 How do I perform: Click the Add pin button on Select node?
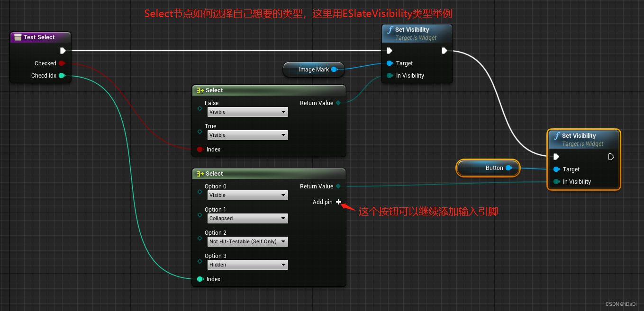(339, 202)
